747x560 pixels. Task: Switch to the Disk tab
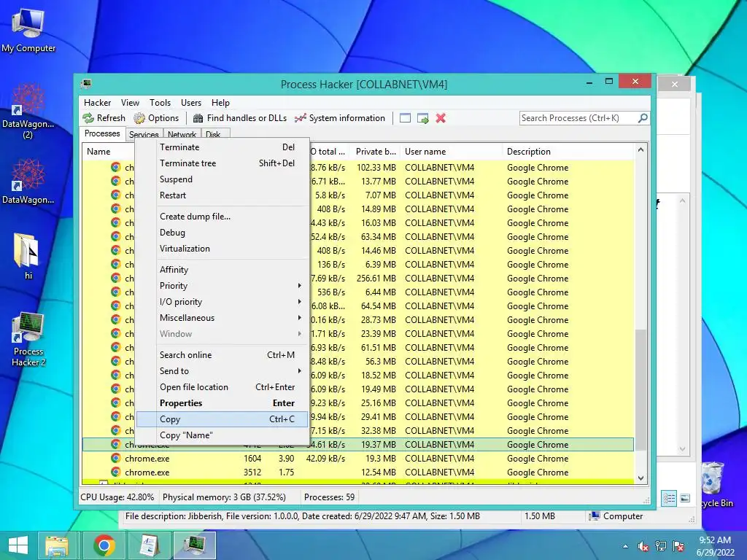coord(214,135)
